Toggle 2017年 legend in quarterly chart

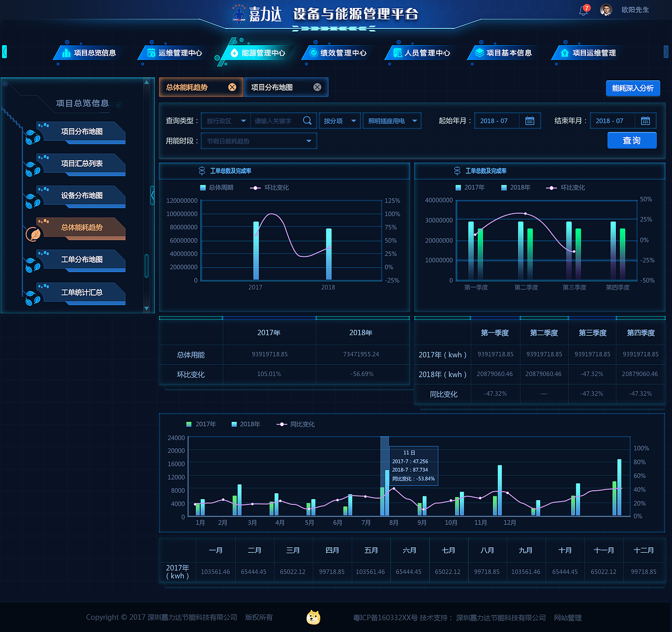coord(470,188)
